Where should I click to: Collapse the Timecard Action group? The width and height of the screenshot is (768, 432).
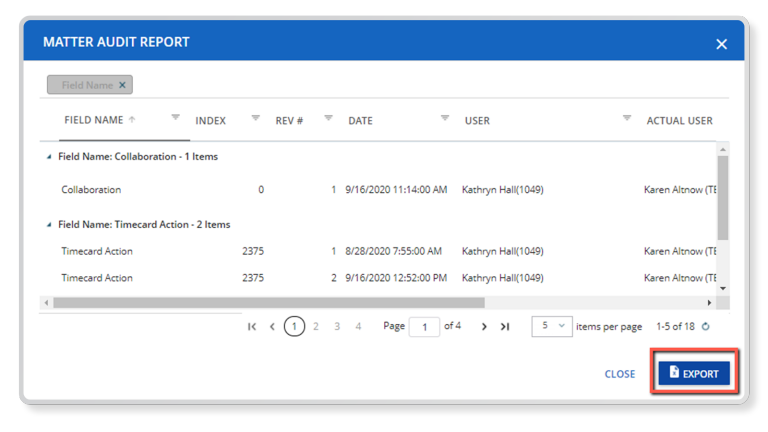coord(49,225)
